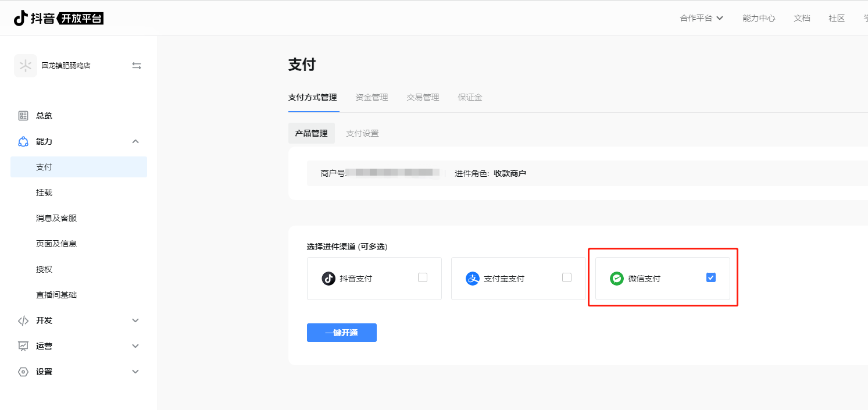Viewport: 868px width, 410px height.
Task: Click the 设置 menu label
Action: pos(44,372)
